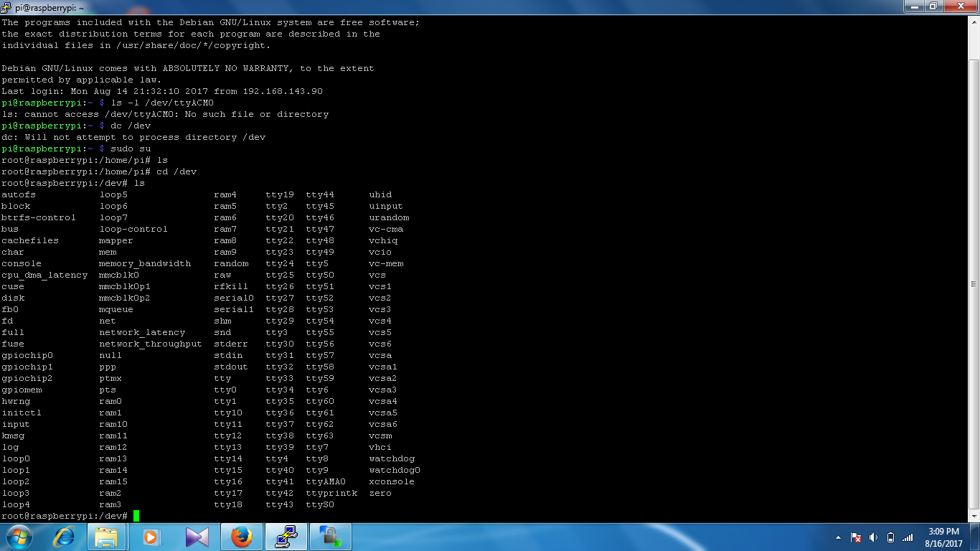This screenshot has width=980, height=551.
Task: Click the Show Desktop strip
Action: [x=975, y=537]
